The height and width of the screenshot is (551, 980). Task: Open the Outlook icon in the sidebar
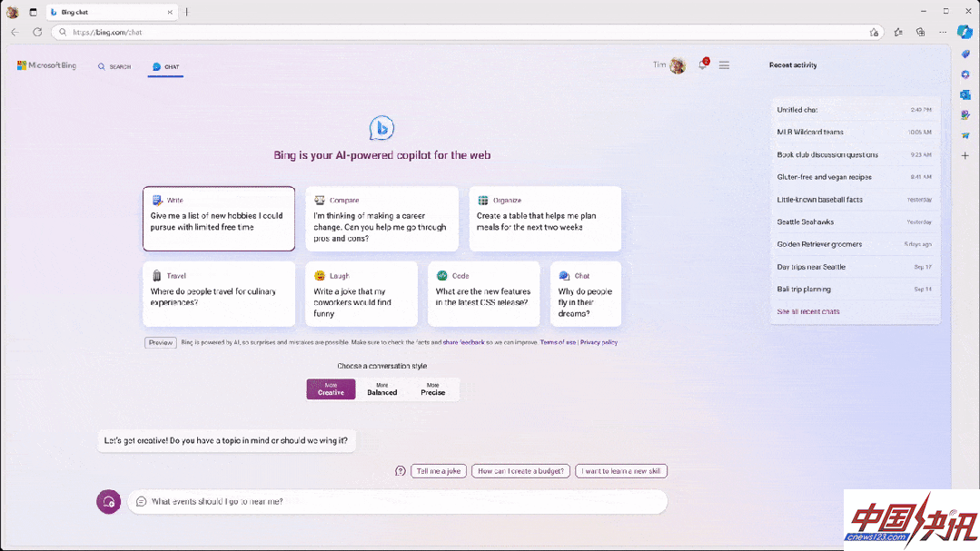[965, 95]
